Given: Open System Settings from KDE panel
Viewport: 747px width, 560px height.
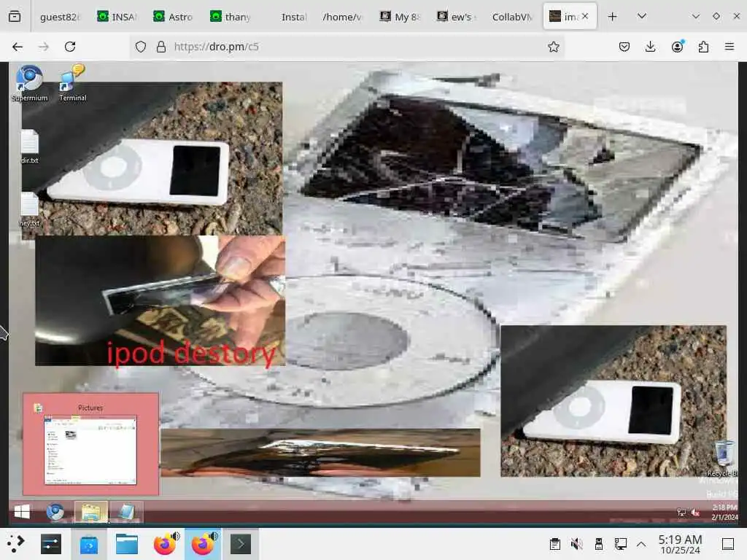Looking at the screenshot, I should coord(51,544).
